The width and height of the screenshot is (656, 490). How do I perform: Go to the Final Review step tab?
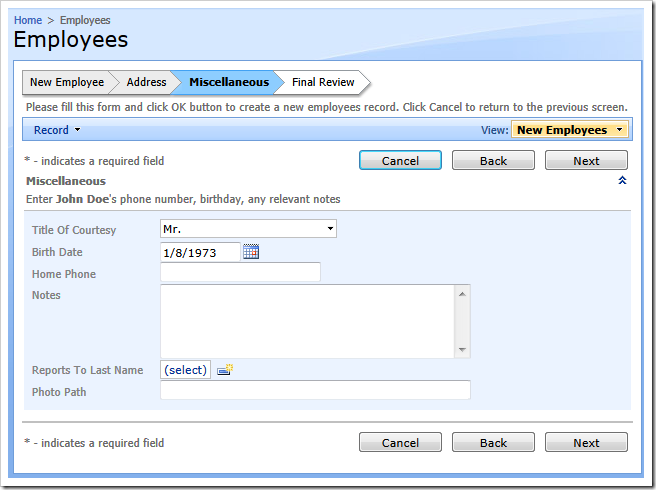[x=323, y=82]
